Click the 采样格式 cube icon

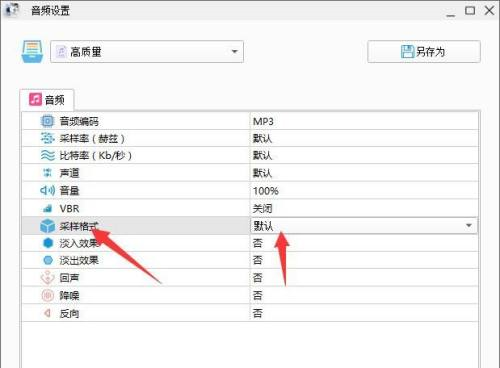(x=47, y=226)
